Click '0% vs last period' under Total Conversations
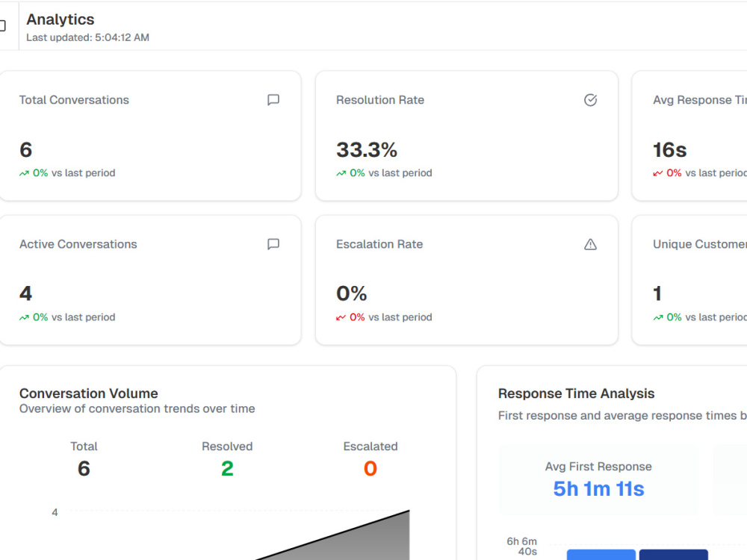 click(74, 173)
